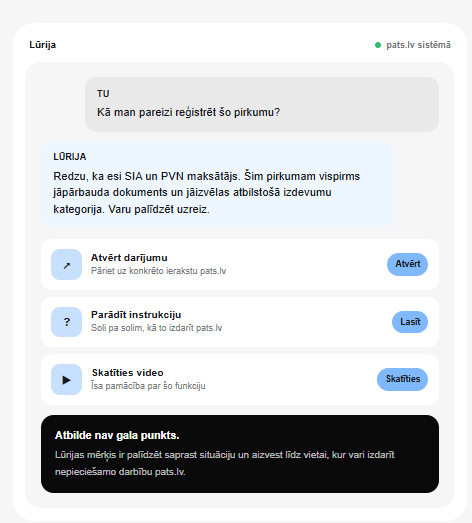This screenshot has width=472, height=523.
Task: Click the LŪRIJA sender label in reply
Action: click(x=70, y=157)
